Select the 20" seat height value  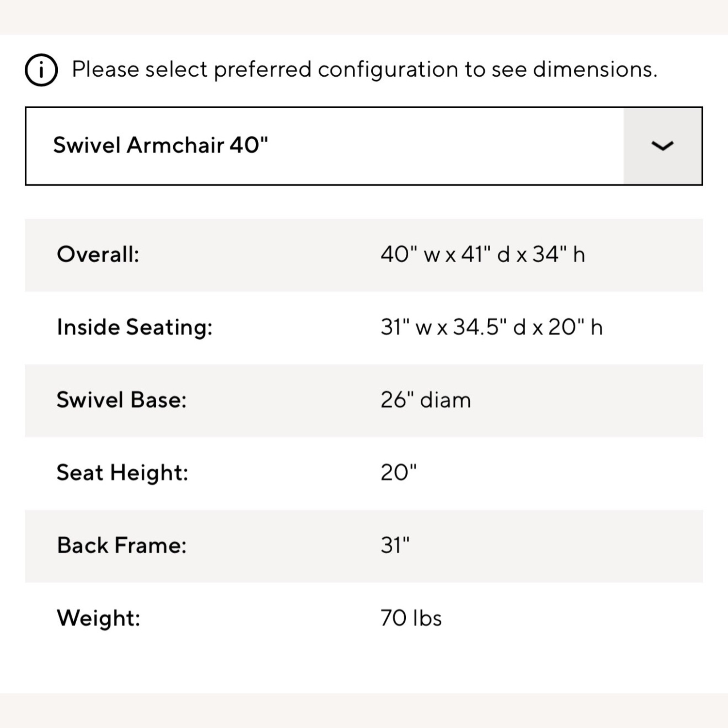tap(398, 473)
